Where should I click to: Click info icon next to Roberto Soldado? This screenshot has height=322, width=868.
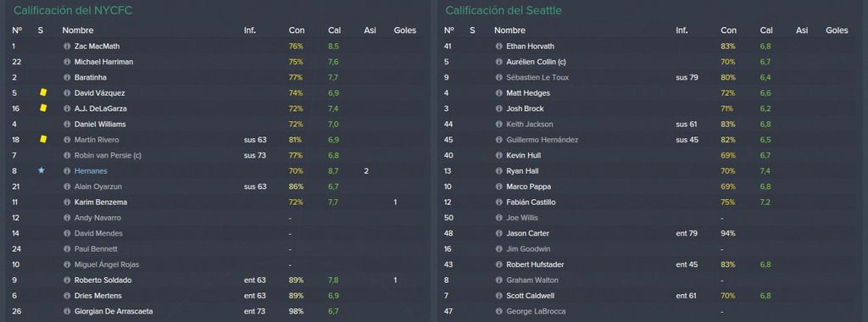(x=67, y=280)
